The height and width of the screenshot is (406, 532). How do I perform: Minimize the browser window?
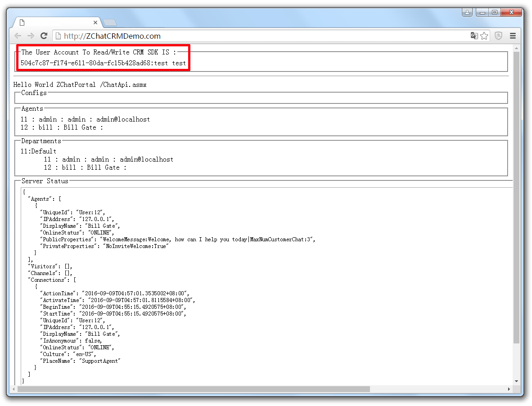(x=482, y=13)
